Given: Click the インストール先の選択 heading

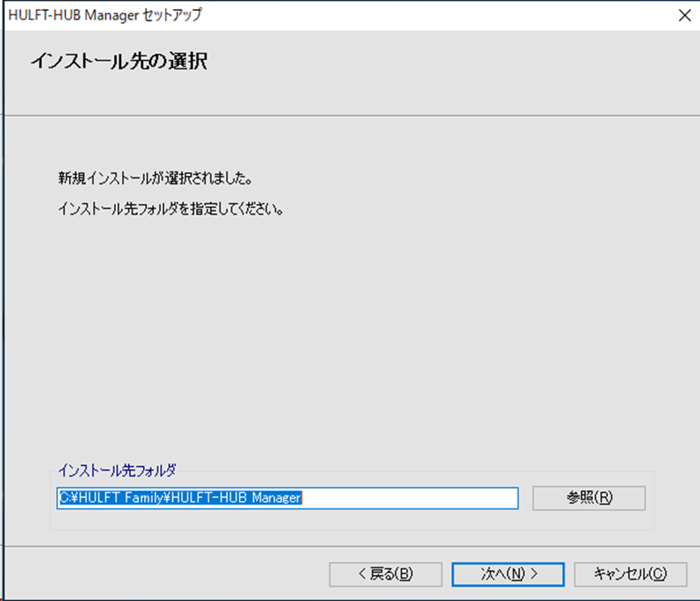Looking at the screenshot, I should coord(119,61).
